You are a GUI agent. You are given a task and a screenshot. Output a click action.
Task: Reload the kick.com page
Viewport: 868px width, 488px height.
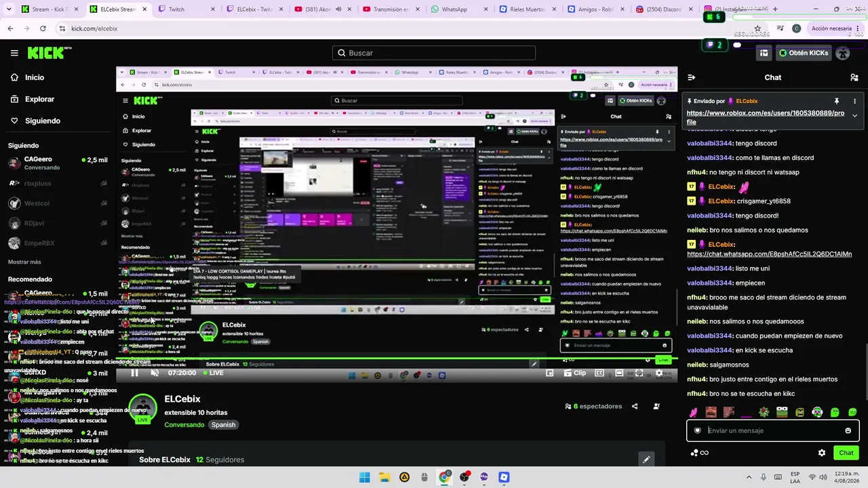point(43,28)
